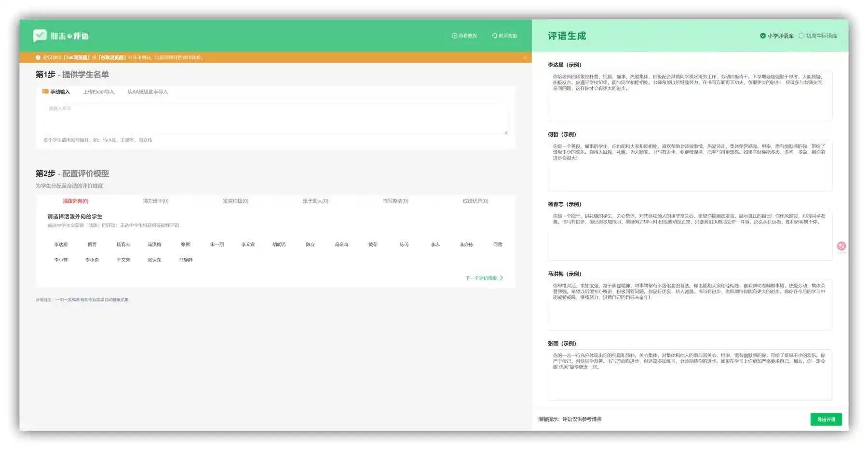Screen dimensions: 868x450
Task: Click into the student names input box
Action: pyautogui.click(x=275, y=119)
